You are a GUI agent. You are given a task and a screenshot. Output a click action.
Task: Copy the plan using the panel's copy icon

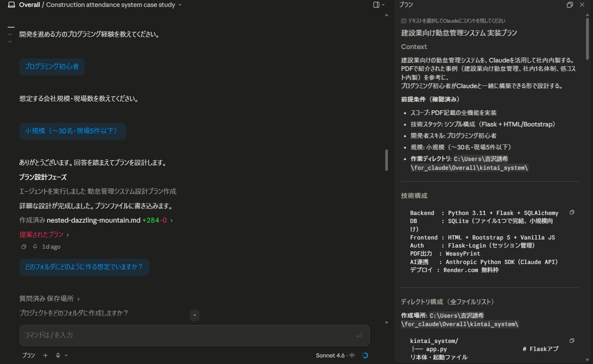click(570, 5)
